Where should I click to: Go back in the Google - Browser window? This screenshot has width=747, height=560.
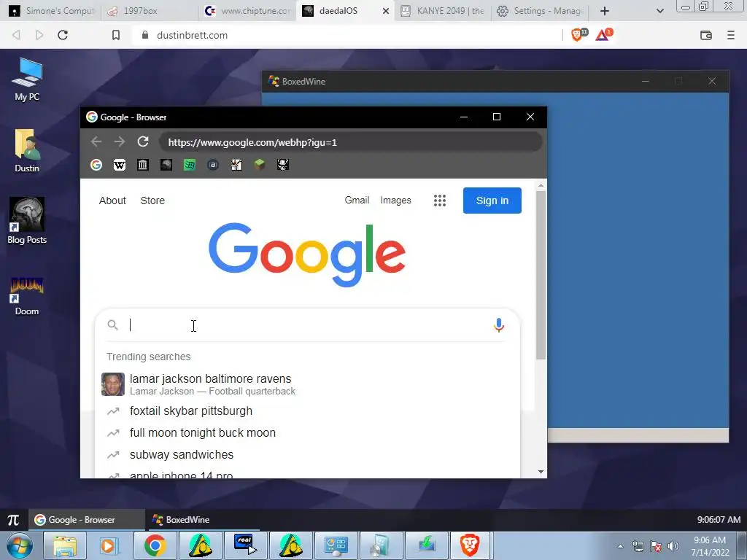(x=96, y=142)
